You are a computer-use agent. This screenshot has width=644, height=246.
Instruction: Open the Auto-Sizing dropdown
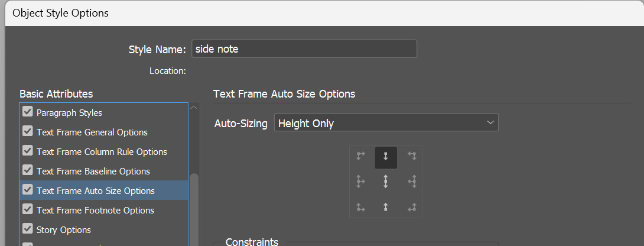point(386,123)
